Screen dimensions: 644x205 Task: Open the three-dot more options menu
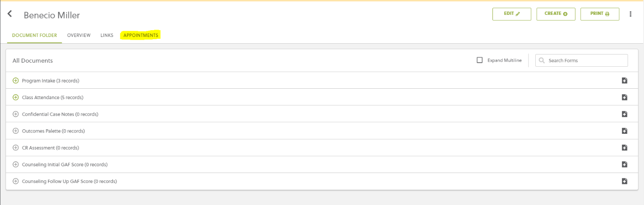click(x=630, y=14)
